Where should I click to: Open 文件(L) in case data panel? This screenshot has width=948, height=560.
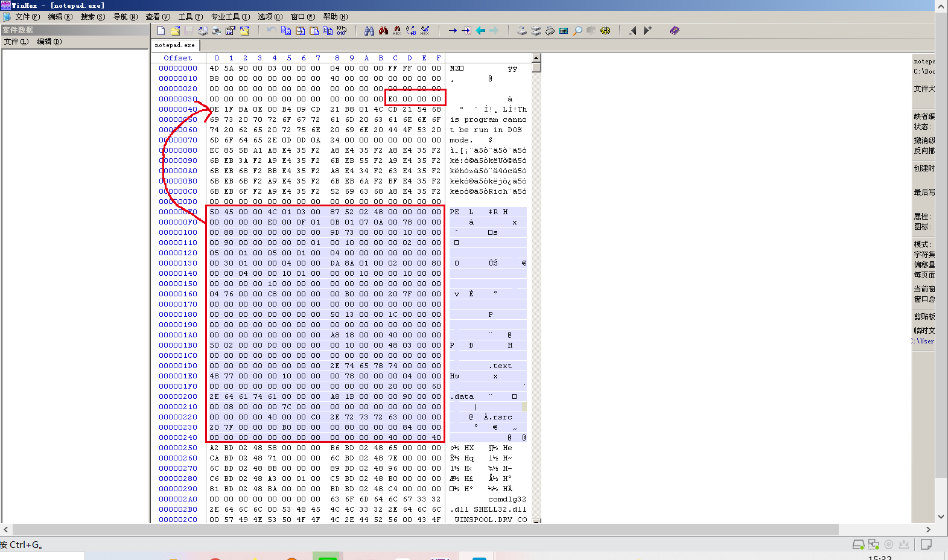click(16, 42)
